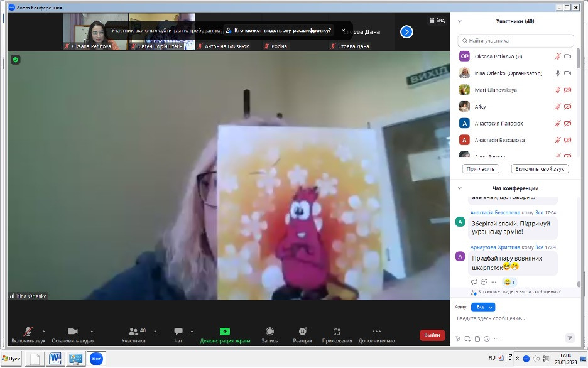Click Mari Ulanovskaya muted microphone icon

558,90
